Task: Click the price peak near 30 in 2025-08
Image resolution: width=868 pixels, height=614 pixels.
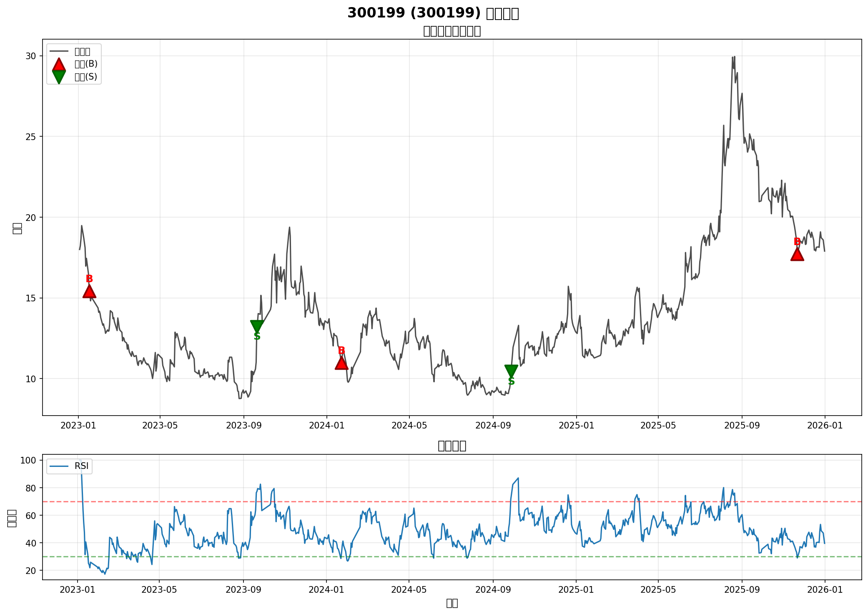Action: (x=734, y=57)
